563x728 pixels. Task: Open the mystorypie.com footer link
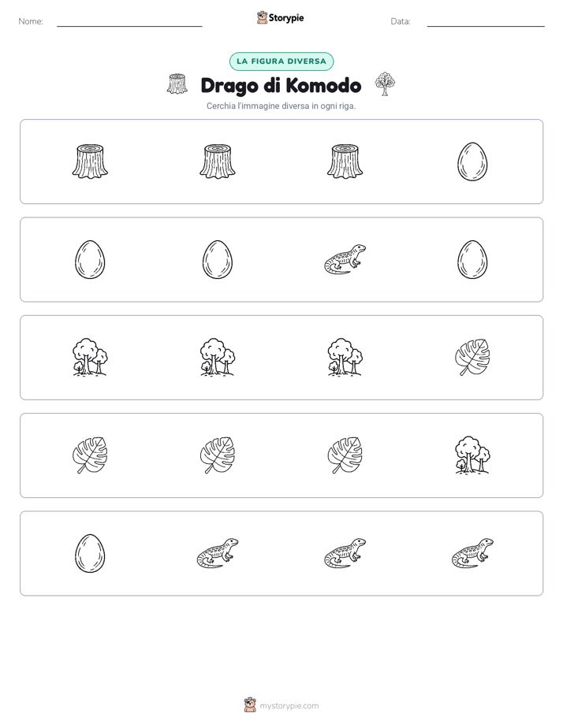[x=289, y=706]
